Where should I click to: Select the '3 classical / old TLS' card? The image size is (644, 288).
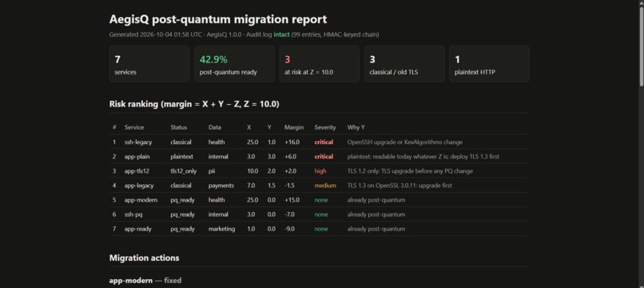[404, 64]
